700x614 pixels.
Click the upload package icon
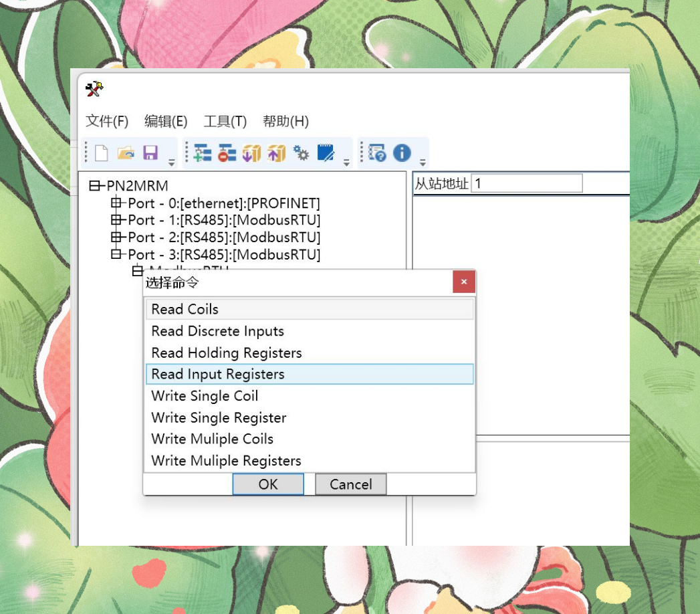(276, 153)
